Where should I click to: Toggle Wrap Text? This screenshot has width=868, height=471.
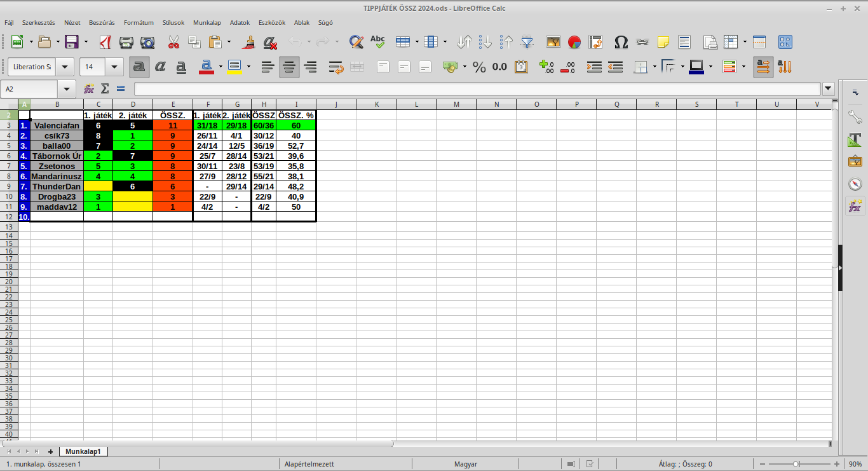(336, 67)
